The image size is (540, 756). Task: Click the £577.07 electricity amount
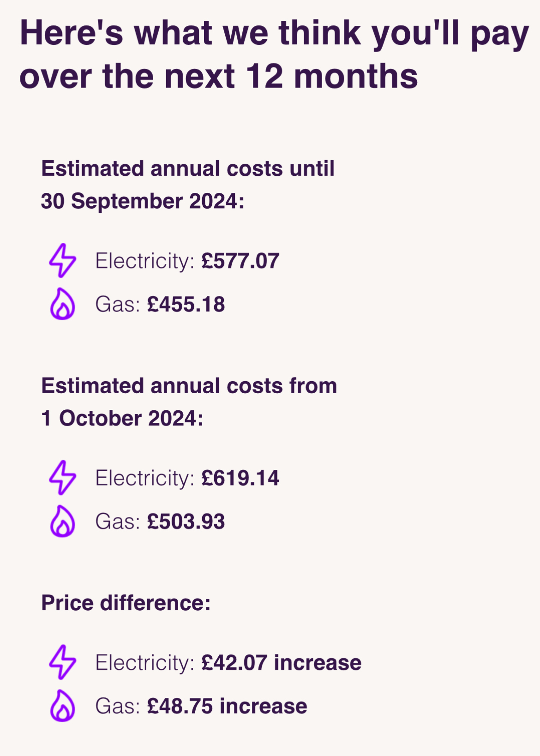point(240,261)
